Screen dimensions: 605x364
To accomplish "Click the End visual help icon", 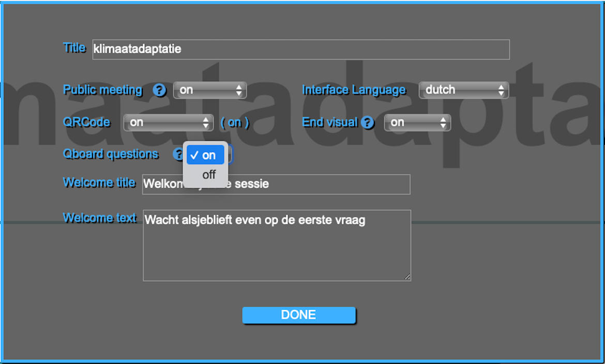I will [367, 123].
